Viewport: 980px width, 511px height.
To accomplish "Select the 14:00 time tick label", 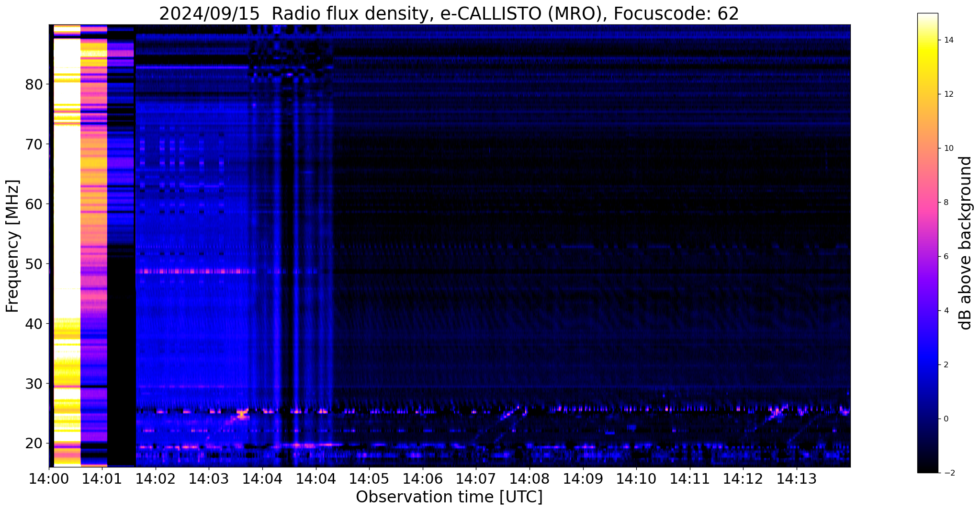I will [49, 478].
